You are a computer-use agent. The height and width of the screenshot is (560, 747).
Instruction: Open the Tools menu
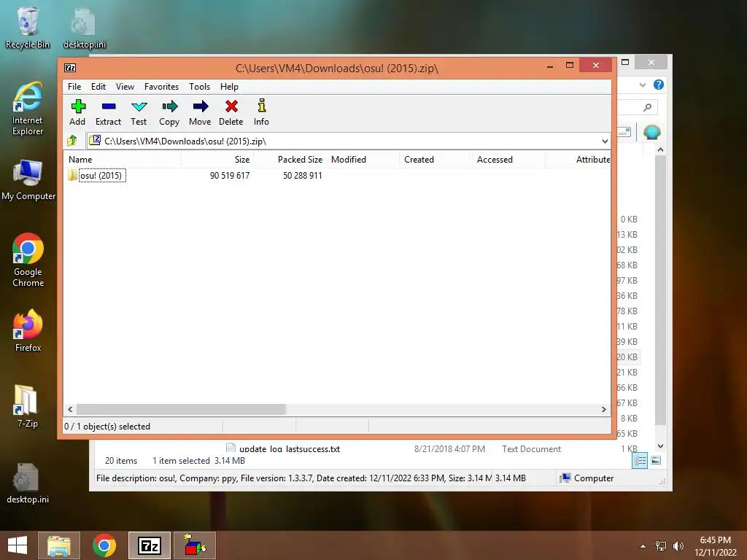[x=199, y=87]
